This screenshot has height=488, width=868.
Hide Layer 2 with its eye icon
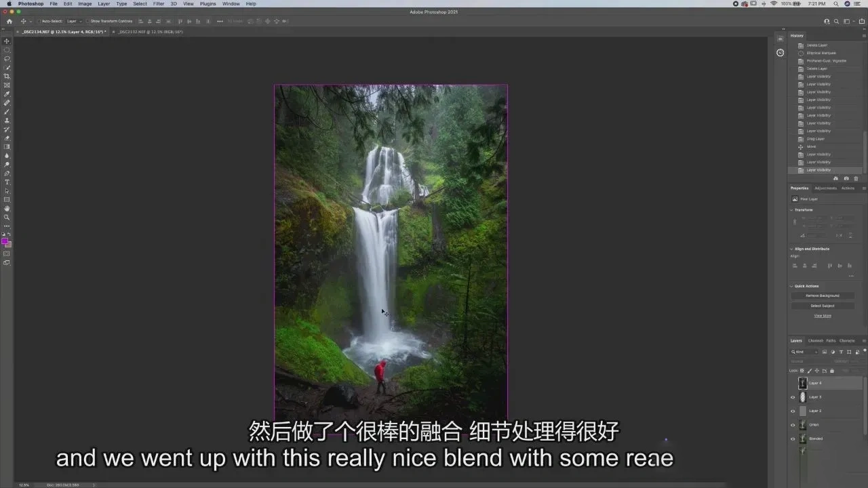point(793,411)
